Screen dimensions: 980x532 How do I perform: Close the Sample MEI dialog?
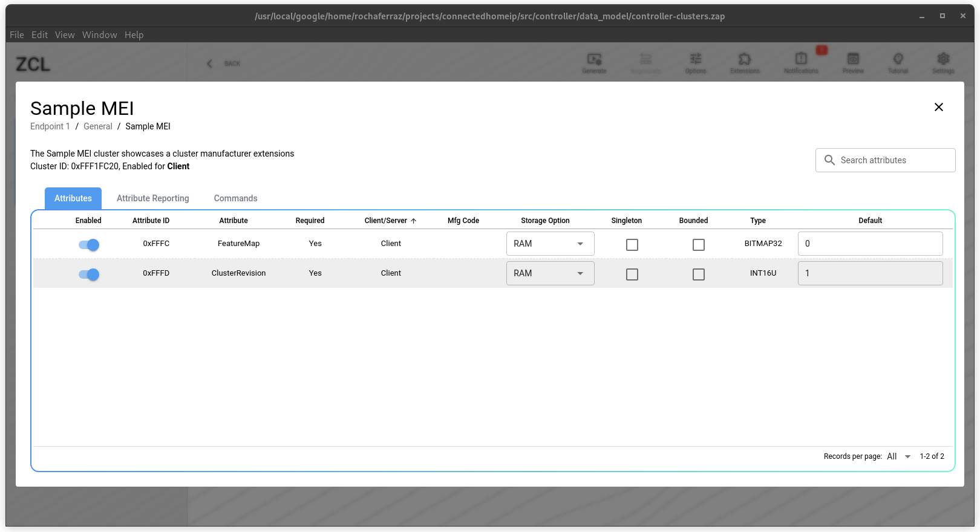(938, 107)
